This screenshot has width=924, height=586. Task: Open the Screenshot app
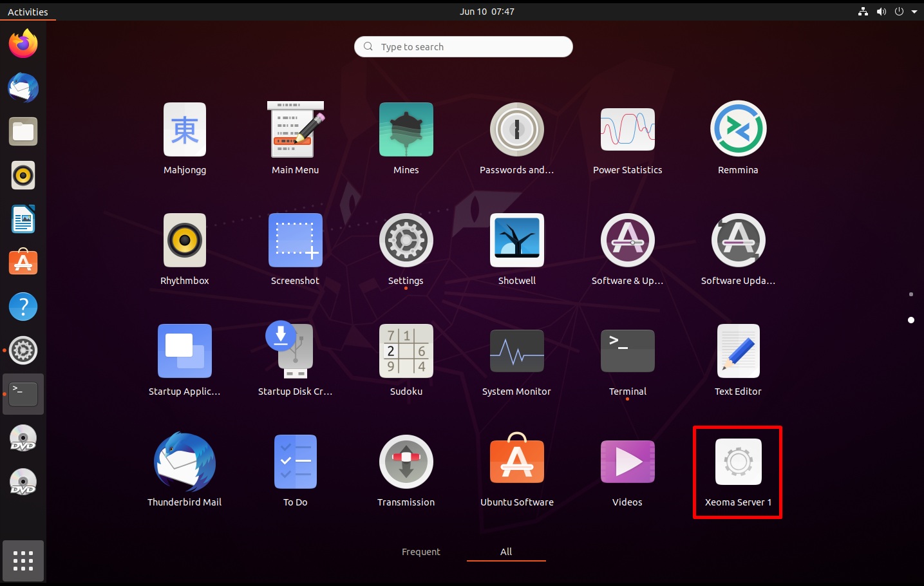(296, 249)
